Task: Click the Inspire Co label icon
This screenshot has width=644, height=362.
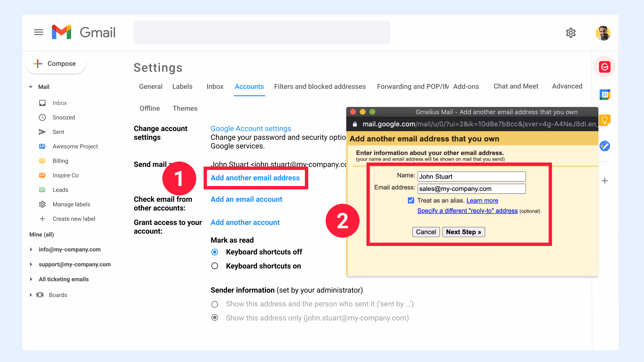Action: tap(42, 175)
